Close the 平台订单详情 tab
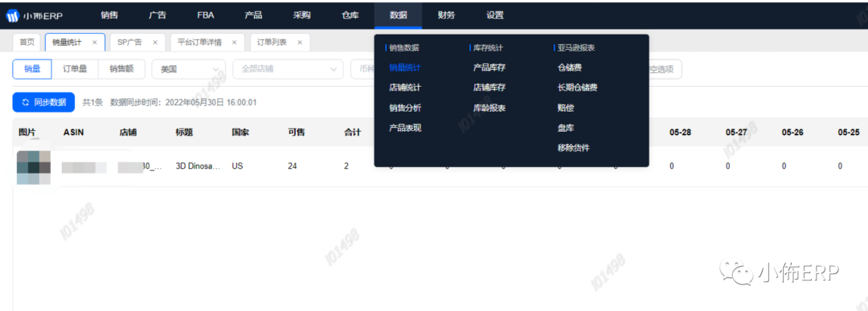Screen dimensions: 868x311 (234, 42)
